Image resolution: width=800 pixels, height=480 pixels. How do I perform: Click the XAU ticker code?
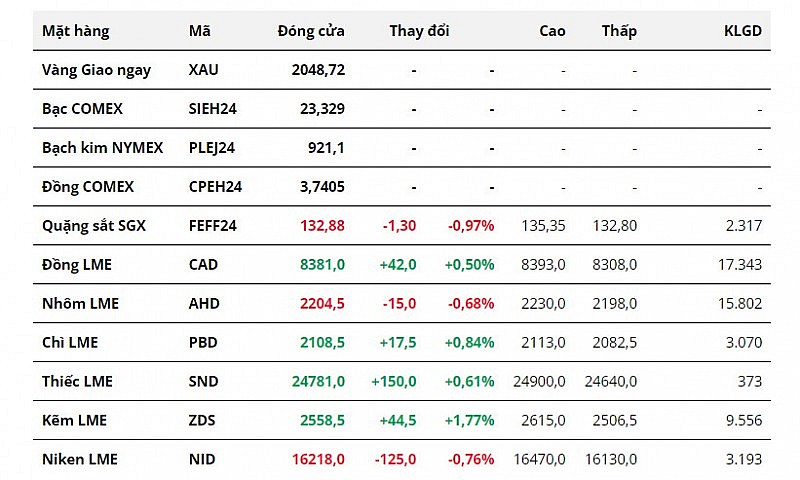point(203,70)
